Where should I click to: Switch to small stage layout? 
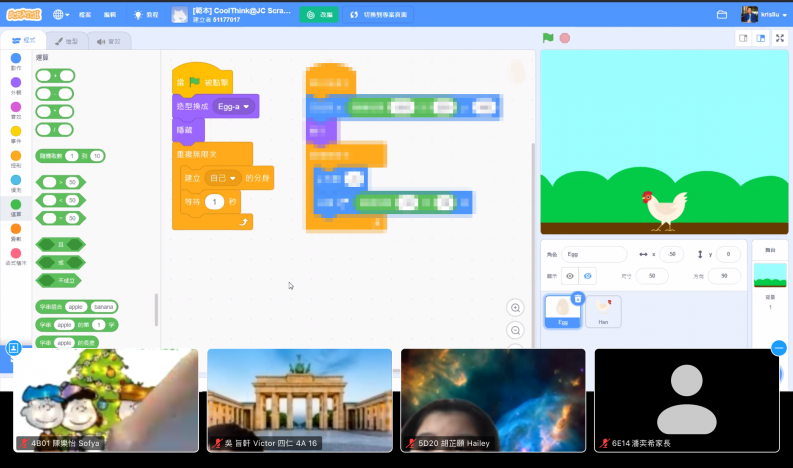[743, 38]
